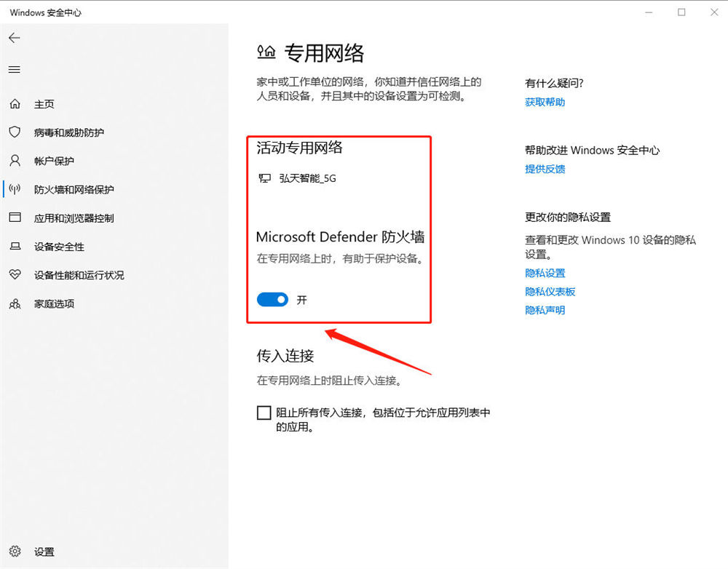The image size is (728, 569).
Task: Open the hamburger navigation menu
Action: click(15, 70)
